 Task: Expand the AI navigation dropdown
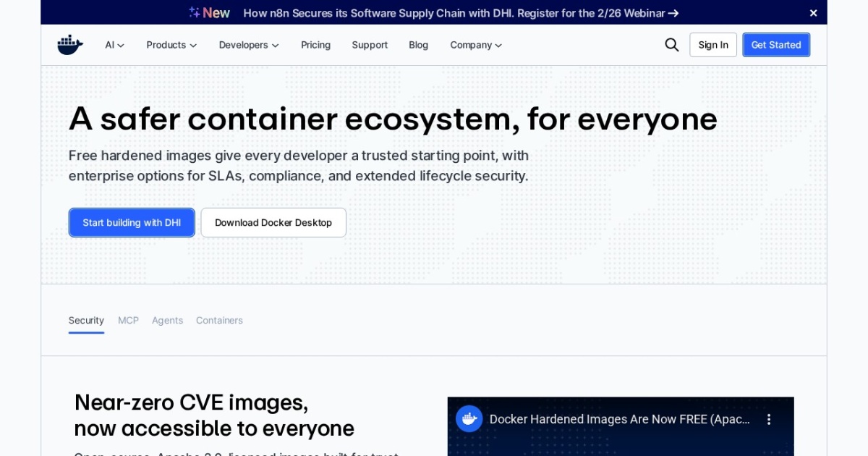click(x=114, y=44)
